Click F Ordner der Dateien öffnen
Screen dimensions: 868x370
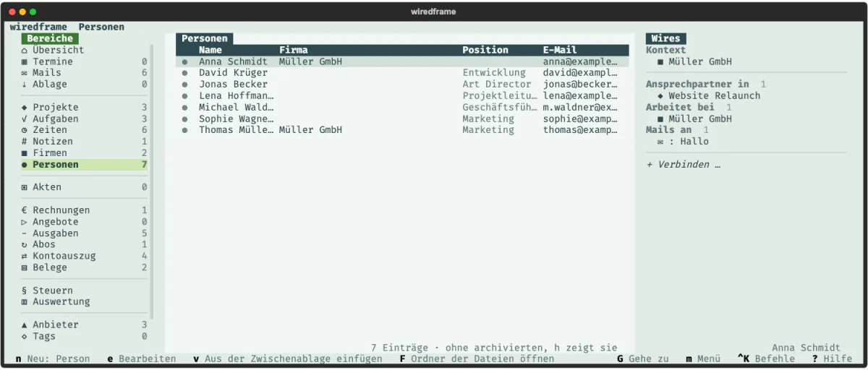click(x=477, y=358)
